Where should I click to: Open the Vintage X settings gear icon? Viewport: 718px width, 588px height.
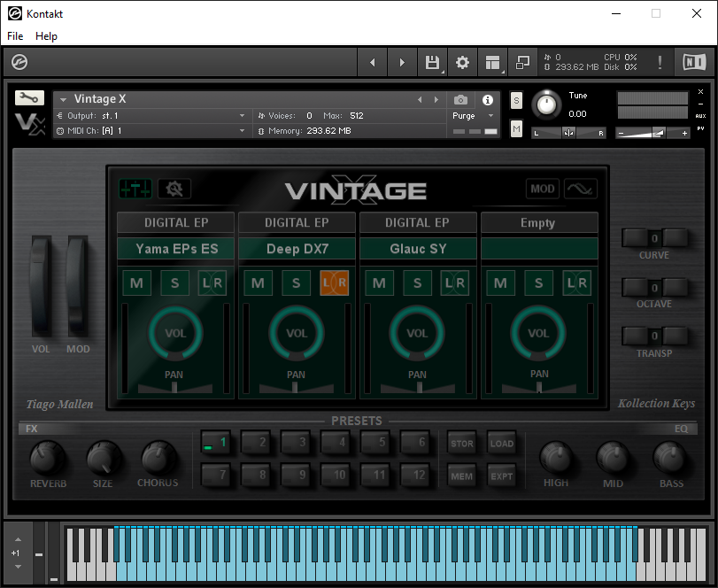174,189
